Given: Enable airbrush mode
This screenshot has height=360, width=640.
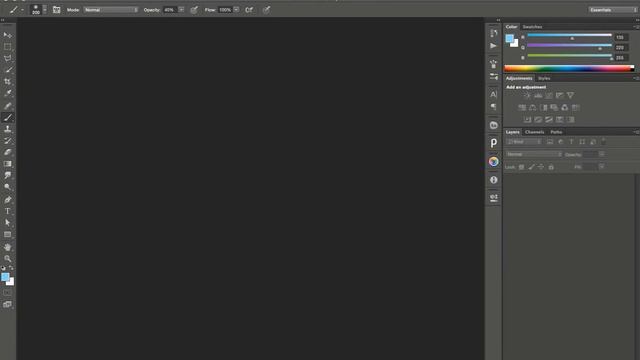Looking at the screenshot, I should tap(249, 10).
